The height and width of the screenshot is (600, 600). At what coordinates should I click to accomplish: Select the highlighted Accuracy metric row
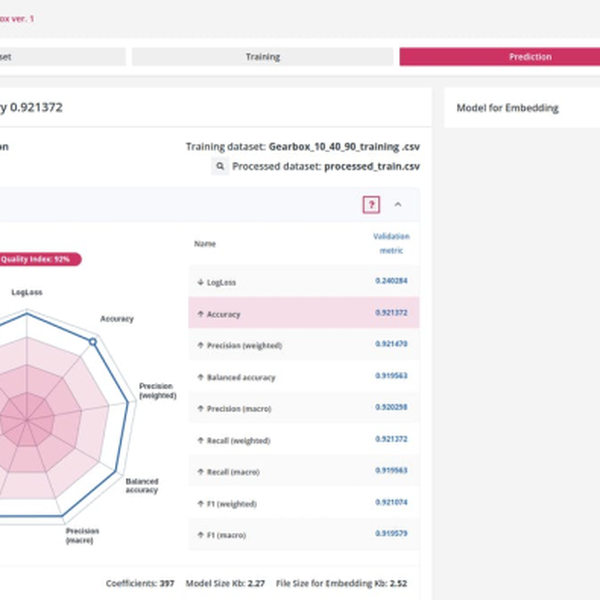pyautogui.click(x=304, y=314)
